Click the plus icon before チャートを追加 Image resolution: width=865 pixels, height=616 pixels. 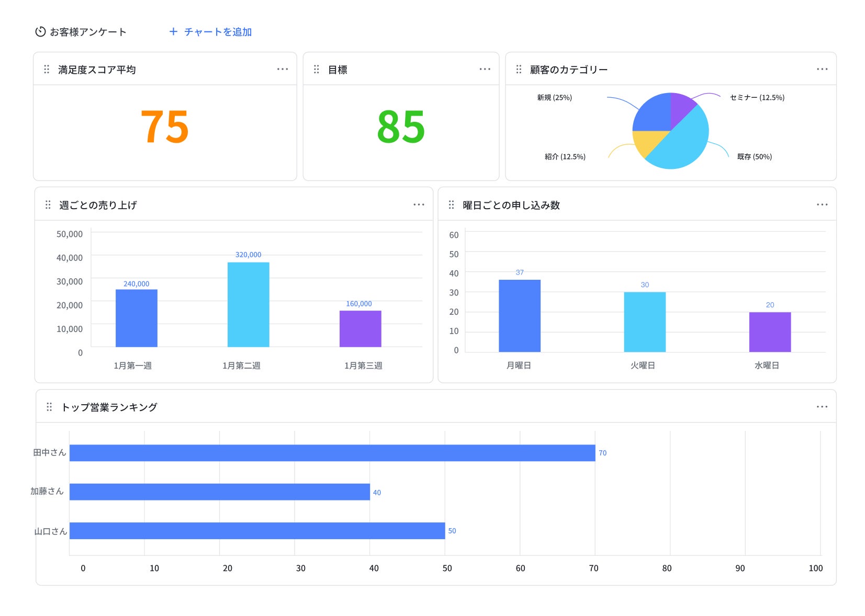(x=173, y=32)
